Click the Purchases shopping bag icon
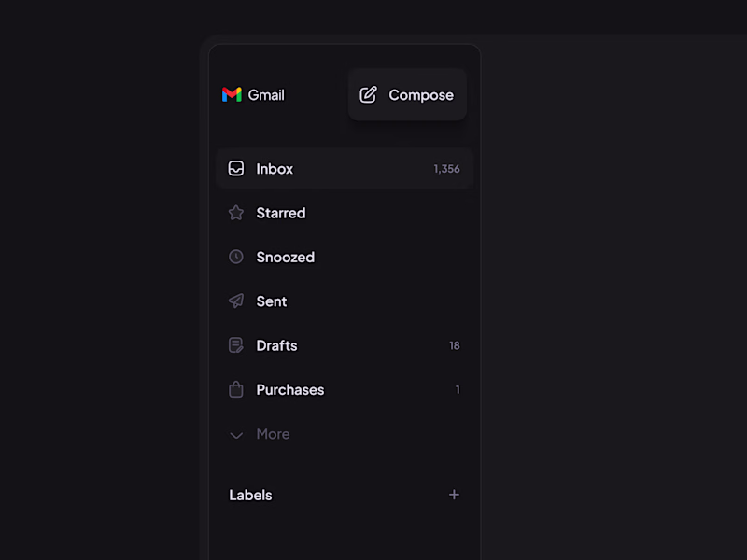 pyautogui.click(x=236, y=389)
